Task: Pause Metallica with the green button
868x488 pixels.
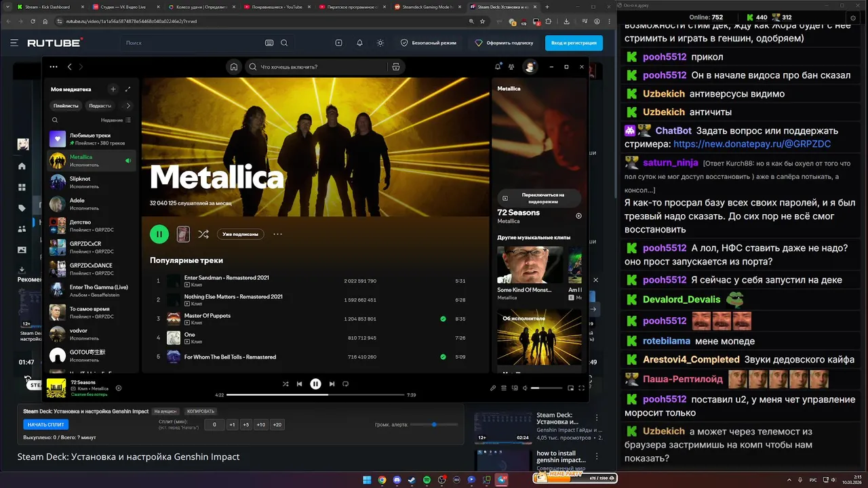Action: click(x=159, y=234)
